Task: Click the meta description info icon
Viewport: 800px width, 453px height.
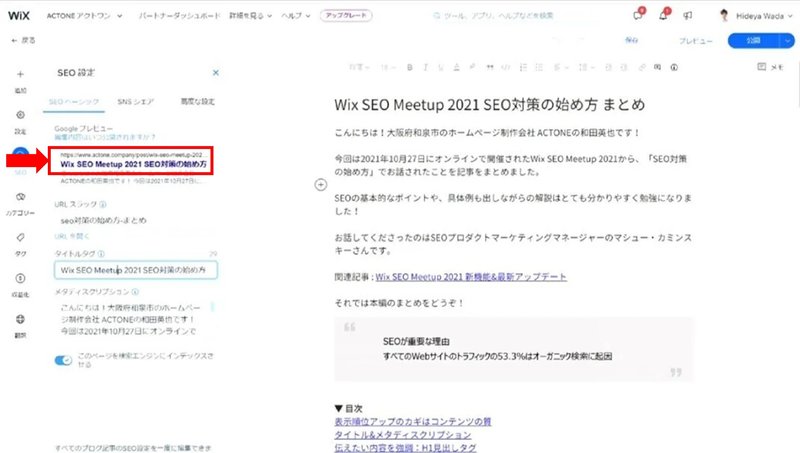Action: pyautogui.click(x=135, y=292)
